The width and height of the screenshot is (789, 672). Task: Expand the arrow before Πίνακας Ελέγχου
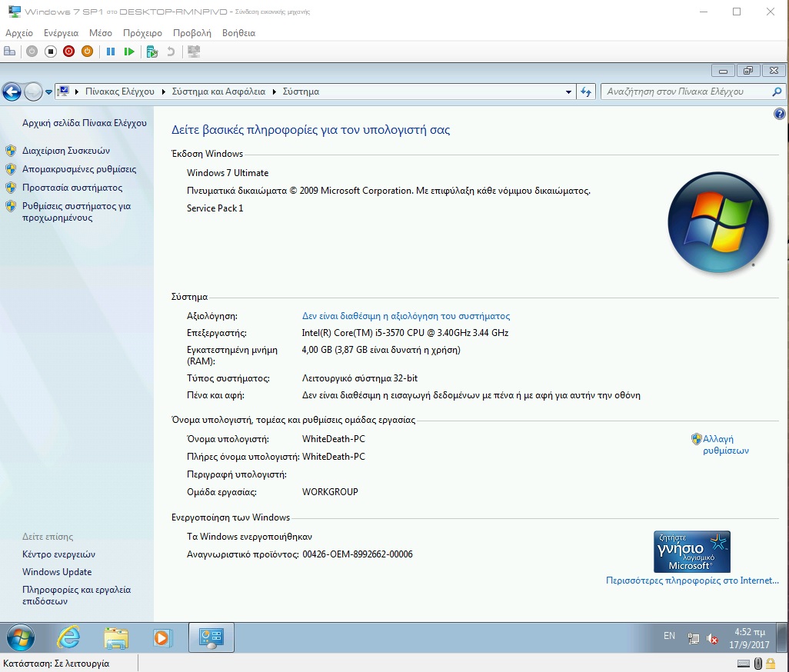pos(77,91)
